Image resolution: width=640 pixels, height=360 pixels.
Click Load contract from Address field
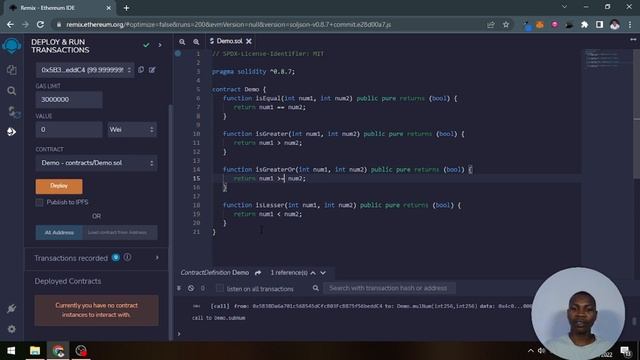[x=120, y=233]
